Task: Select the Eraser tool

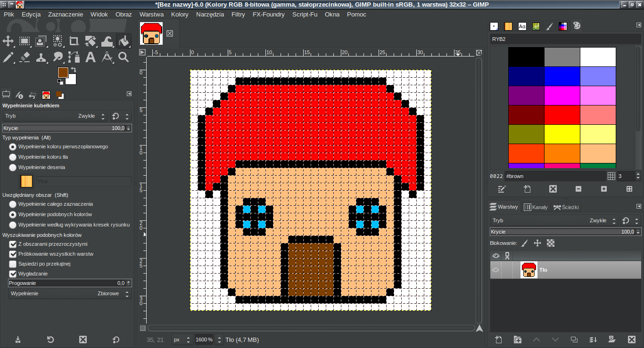Action: (x=25, y=57)
